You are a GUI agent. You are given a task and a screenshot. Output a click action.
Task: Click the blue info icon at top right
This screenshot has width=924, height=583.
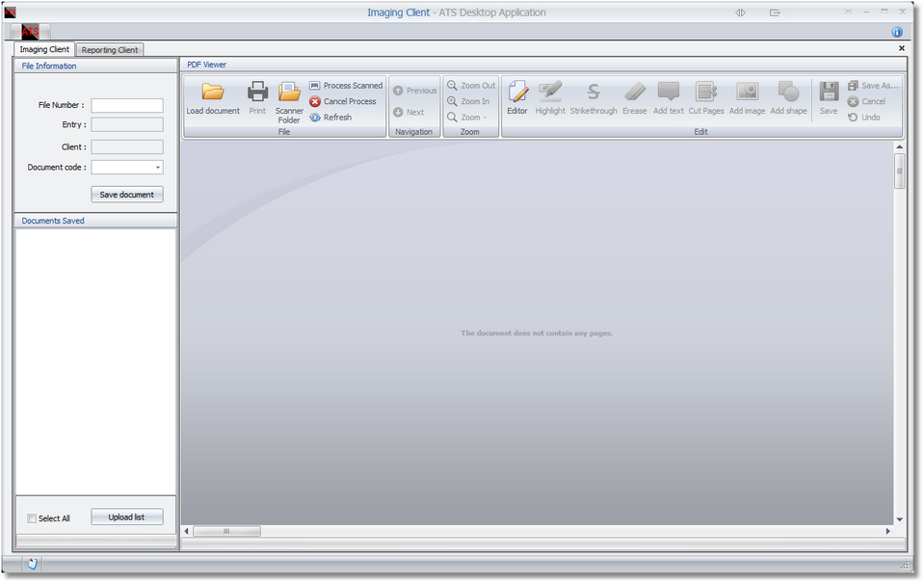897,32
